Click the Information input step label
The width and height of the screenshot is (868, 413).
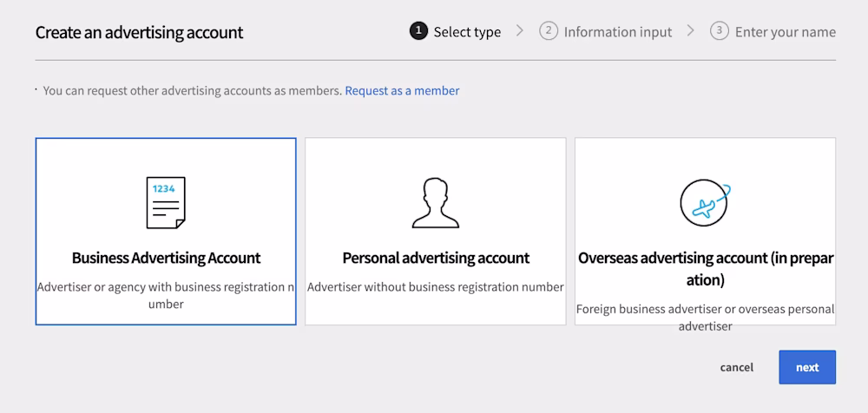[618, 32]
